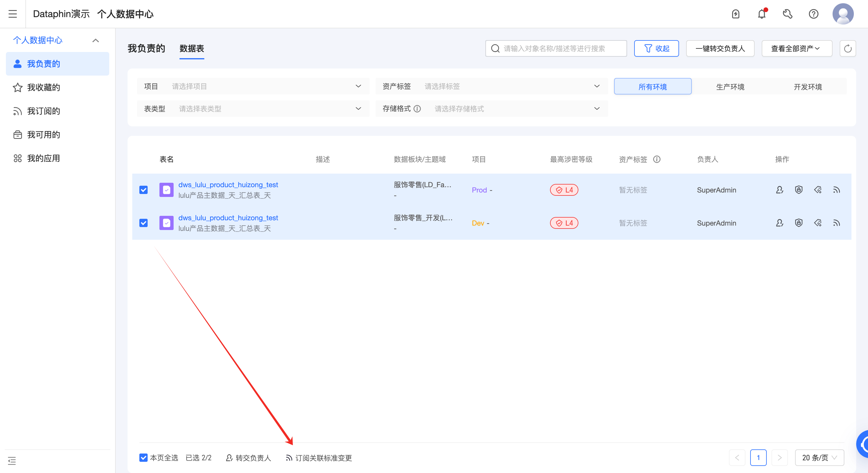The height and width of the screenshot is (473, 868).
Task: Click the lightning quick-access icon in header
Action: [735, 14]
